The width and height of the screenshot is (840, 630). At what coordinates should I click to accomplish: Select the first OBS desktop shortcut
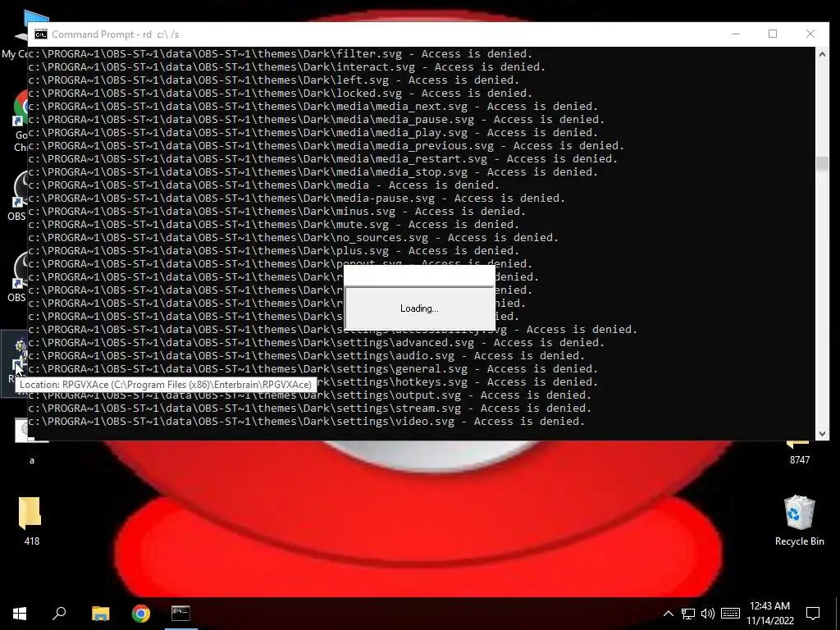click(20, 196)
